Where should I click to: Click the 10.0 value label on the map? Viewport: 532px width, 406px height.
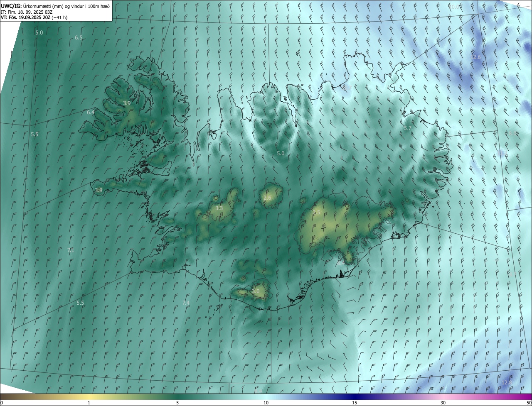coord(455,7)
